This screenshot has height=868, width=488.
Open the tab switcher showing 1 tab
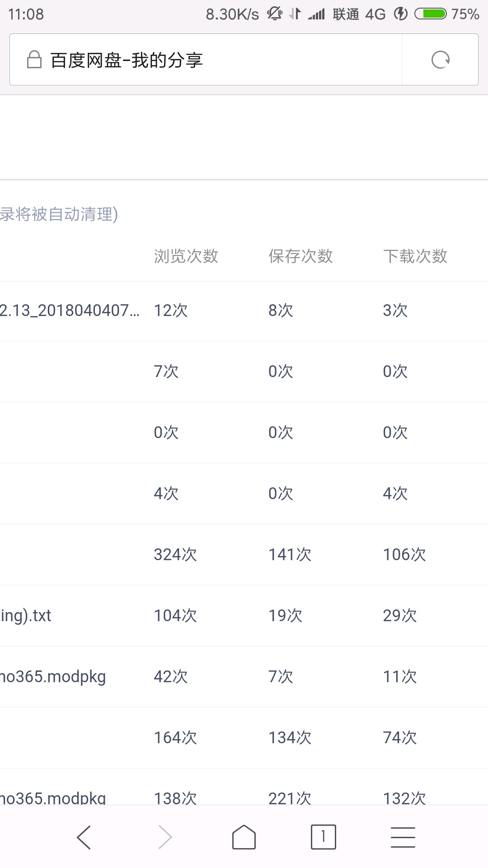pos(323,837)
